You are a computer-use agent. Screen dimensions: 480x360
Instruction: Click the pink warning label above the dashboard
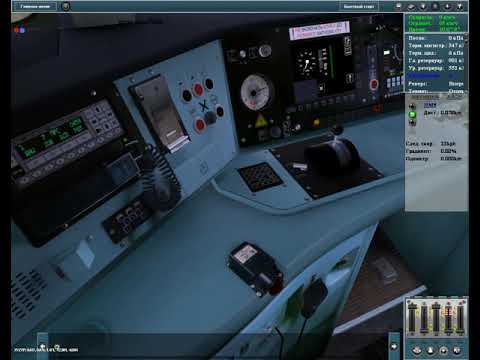319,30
